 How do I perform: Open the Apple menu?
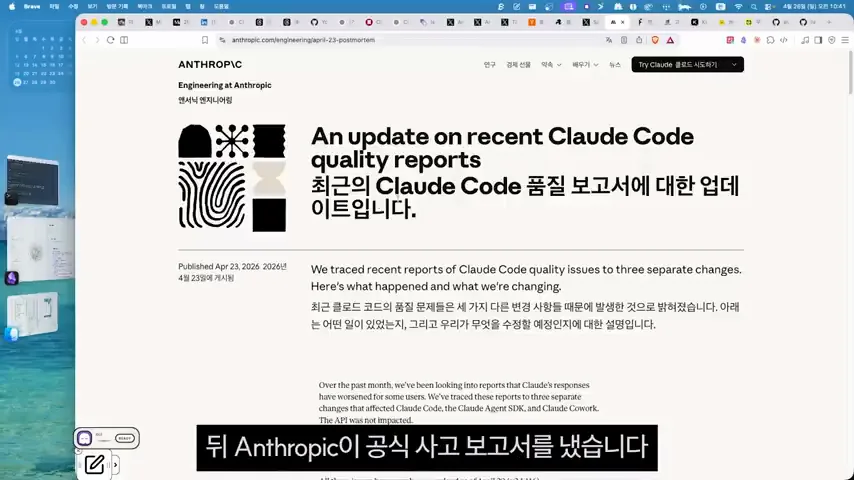tap(12, 7)
